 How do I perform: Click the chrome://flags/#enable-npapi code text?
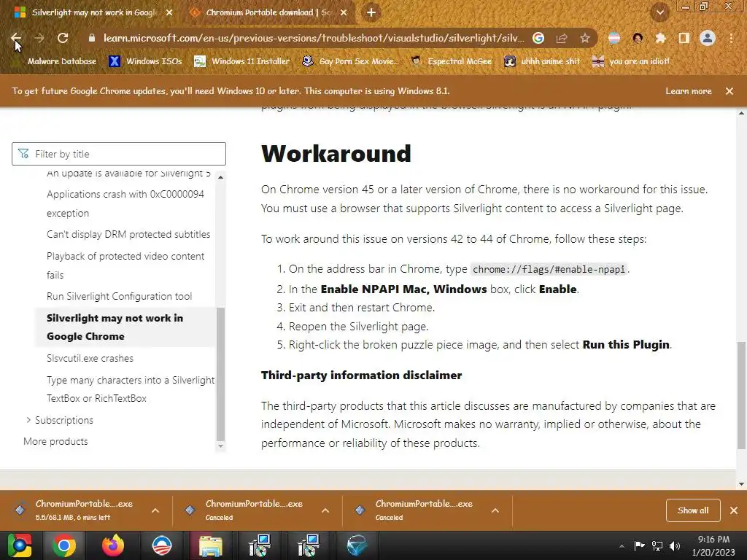point(549,270)
